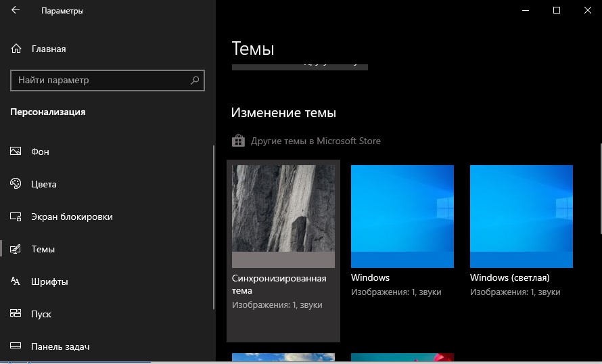602x364 pixels.
Task: Apply the Windows theme thumbnail
Action: click(x=402, y=217)
